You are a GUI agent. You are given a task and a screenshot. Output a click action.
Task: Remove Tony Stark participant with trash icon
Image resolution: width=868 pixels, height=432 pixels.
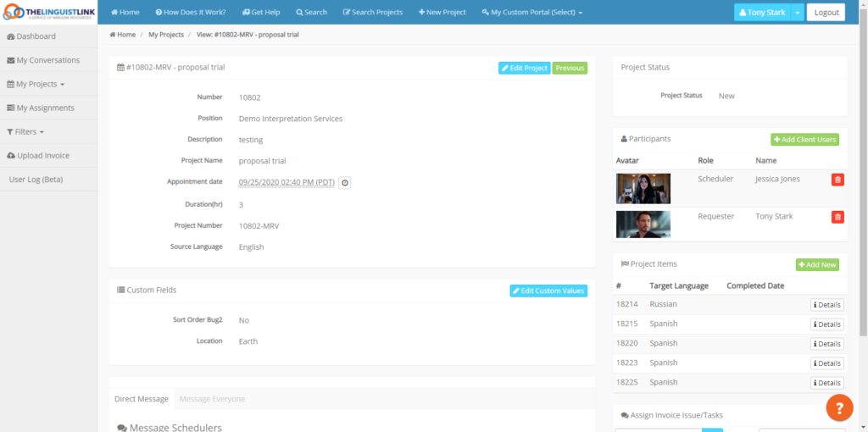point(837,217)
